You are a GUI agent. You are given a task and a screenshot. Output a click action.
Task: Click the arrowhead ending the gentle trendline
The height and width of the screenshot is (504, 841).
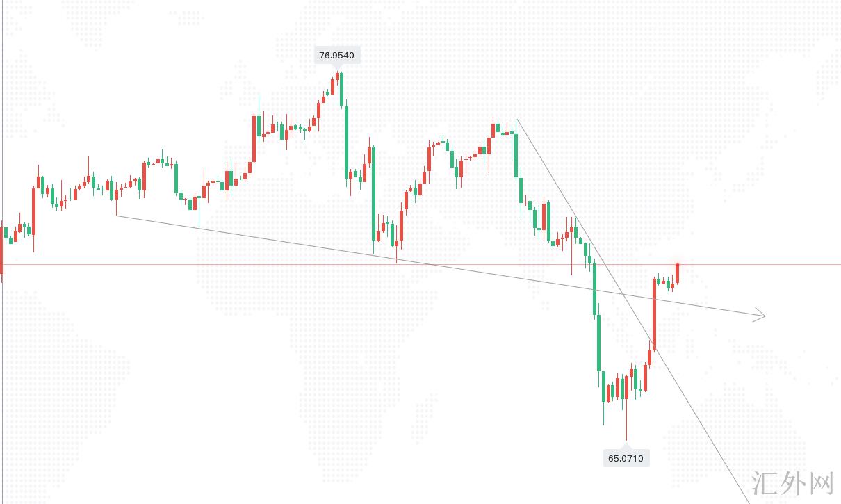pos(763,316)
